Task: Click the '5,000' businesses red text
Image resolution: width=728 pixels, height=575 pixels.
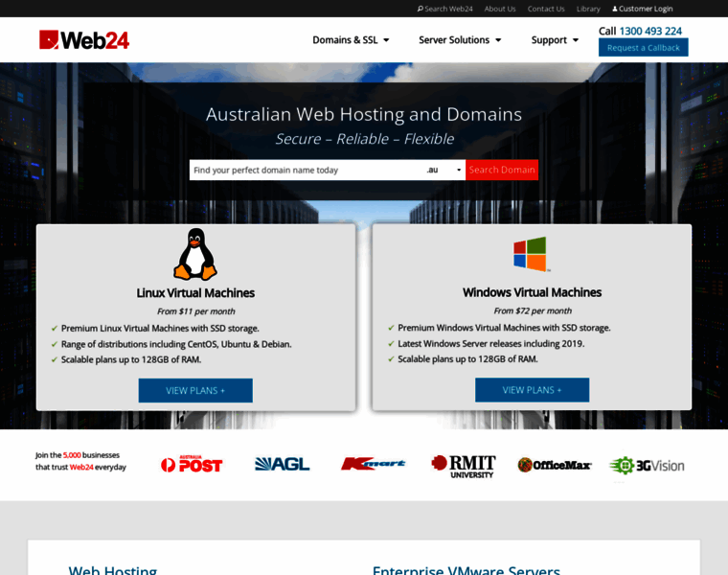Action: pyautogui.click(x=72, y=455)
